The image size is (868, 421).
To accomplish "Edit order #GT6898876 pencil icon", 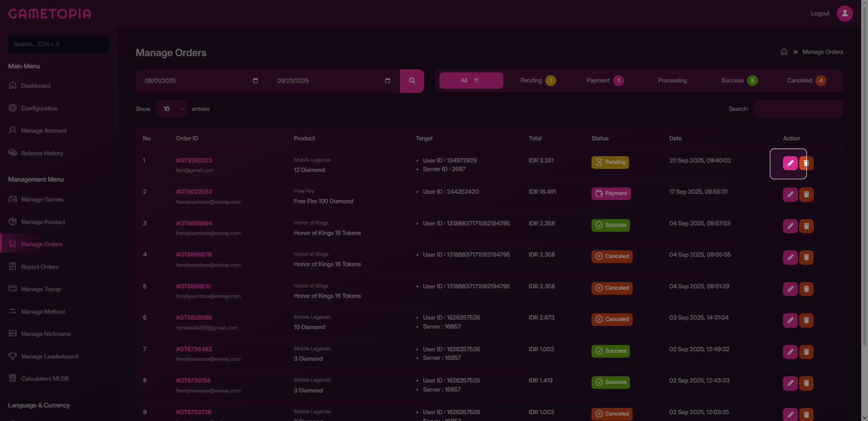I will 790,258.
